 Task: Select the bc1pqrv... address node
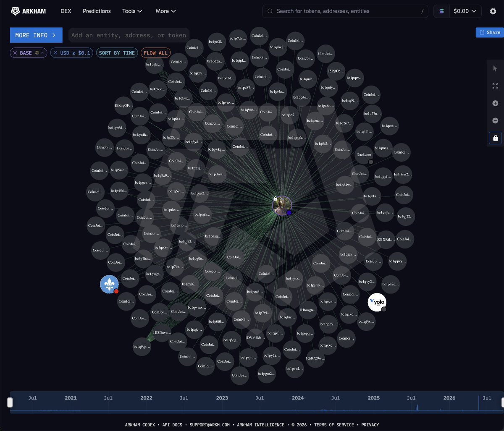354,78
